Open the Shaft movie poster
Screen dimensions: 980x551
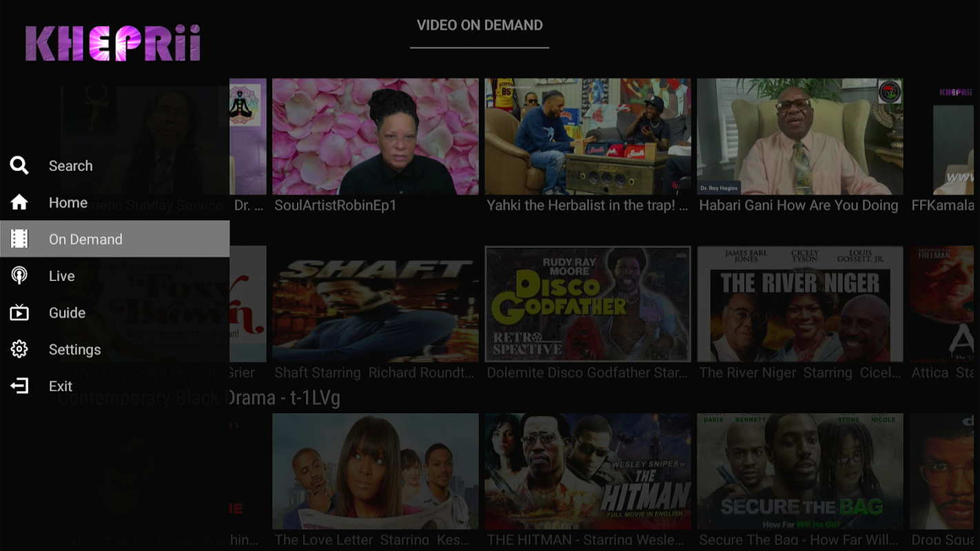pos(376,304)
